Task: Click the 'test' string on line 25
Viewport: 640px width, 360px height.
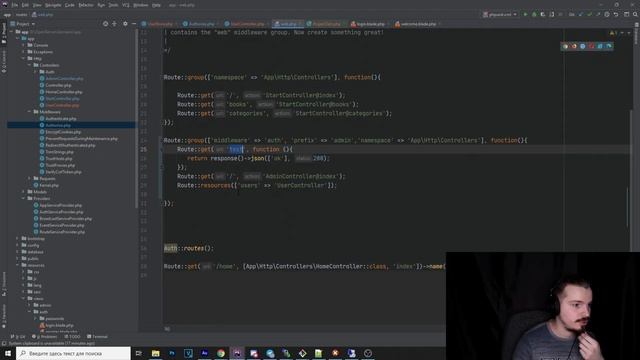Action: (236, 149)
